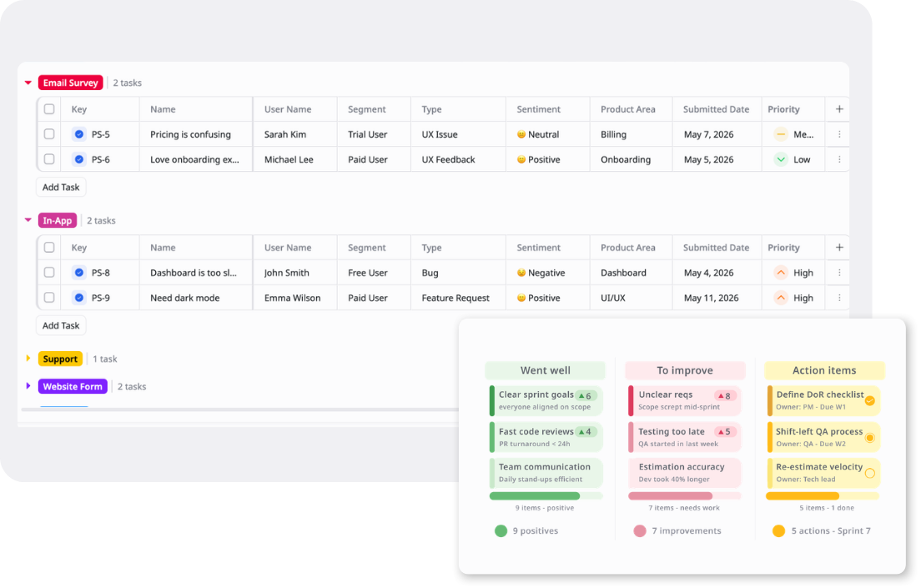This screenshot has width=921, height=588.
Task: Tick the checkbox for PS-5
Action: pos(49,134)
